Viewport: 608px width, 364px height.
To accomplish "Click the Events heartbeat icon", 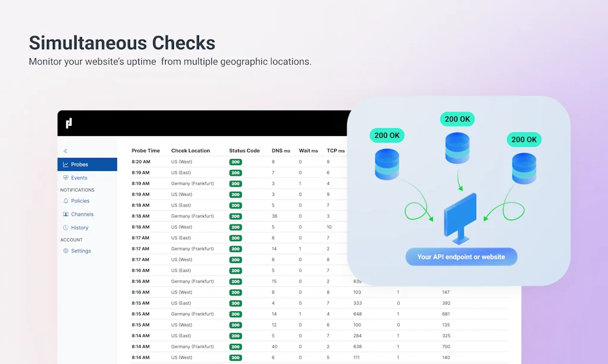I will click(65, 178).
